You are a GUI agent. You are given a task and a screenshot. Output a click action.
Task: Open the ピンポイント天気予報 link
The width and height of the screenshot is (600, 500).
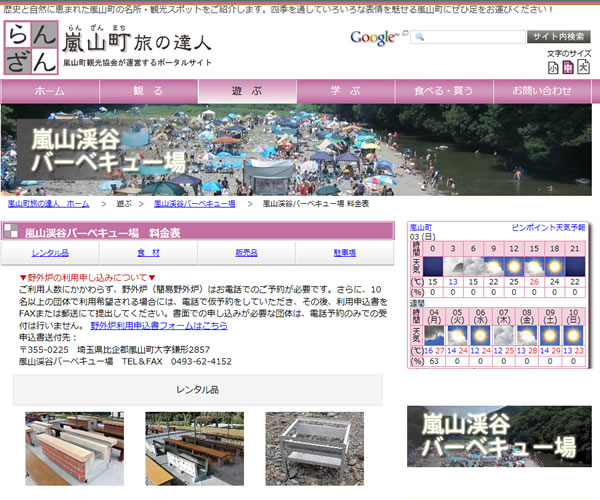549,228
